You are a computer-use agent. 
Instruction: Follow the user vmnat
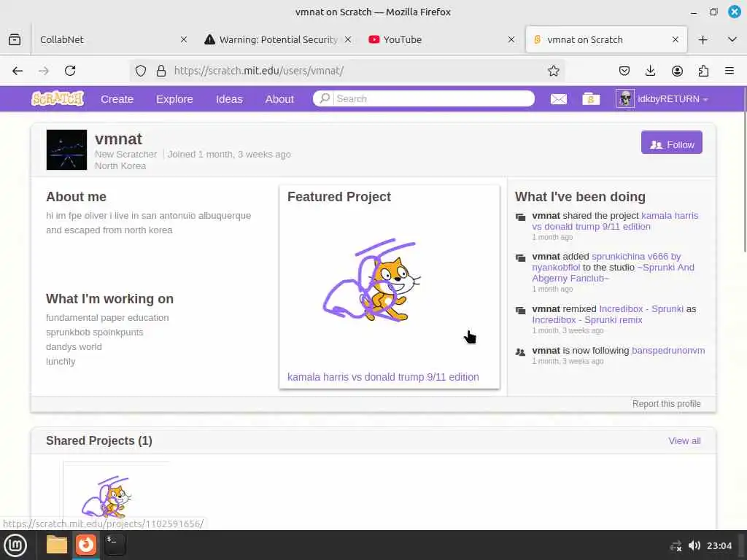[x=671, y=142]
